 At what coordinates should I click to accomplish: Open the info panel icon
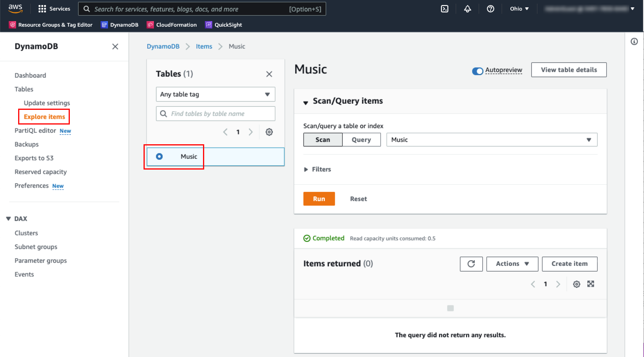tap(634, 42)
